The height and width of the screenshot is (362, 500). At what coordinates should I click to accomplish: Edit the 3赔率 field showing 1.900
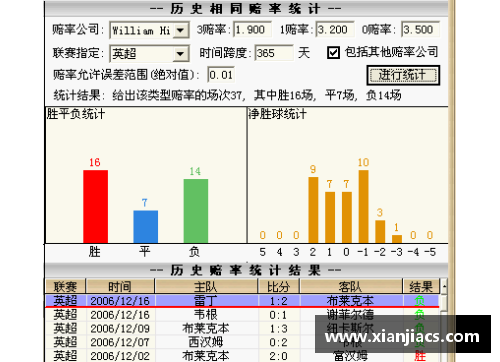tap(252, 30)
